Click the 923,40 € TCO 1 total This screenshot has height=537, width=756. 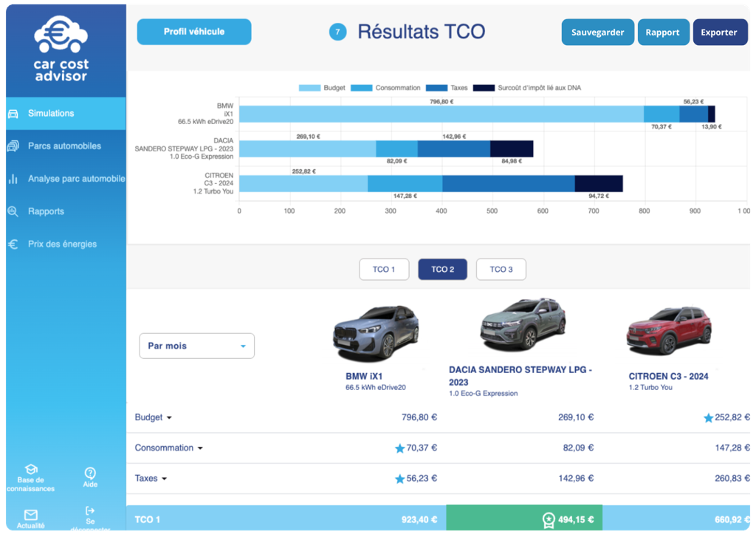pos(419,519)
